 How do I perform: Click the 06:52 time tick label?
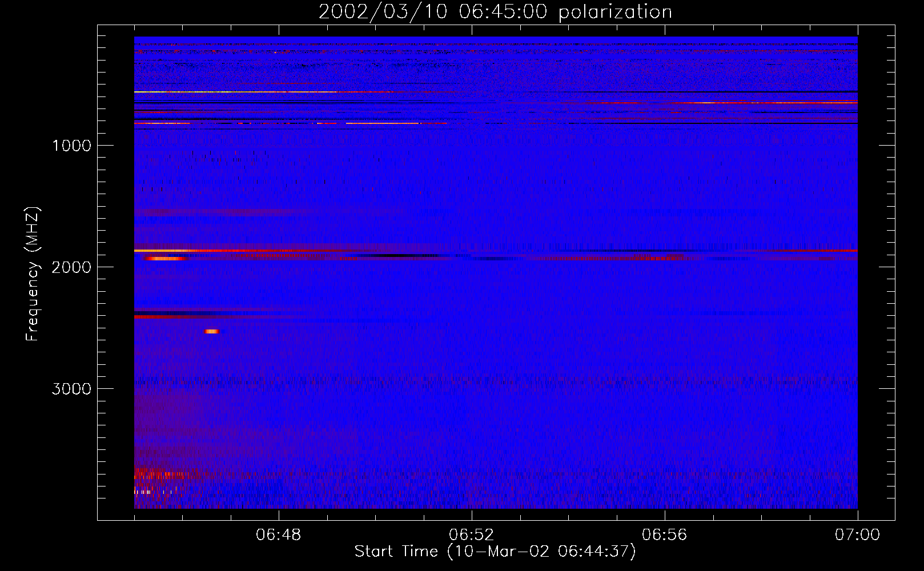(472, 535)
